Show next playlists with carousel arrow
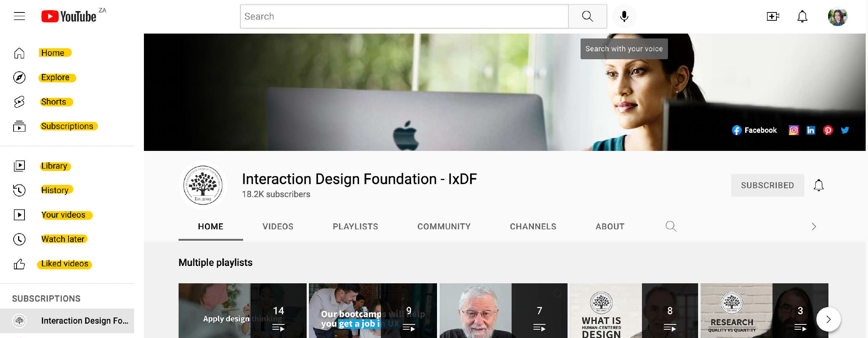 (x=828, y=319)
